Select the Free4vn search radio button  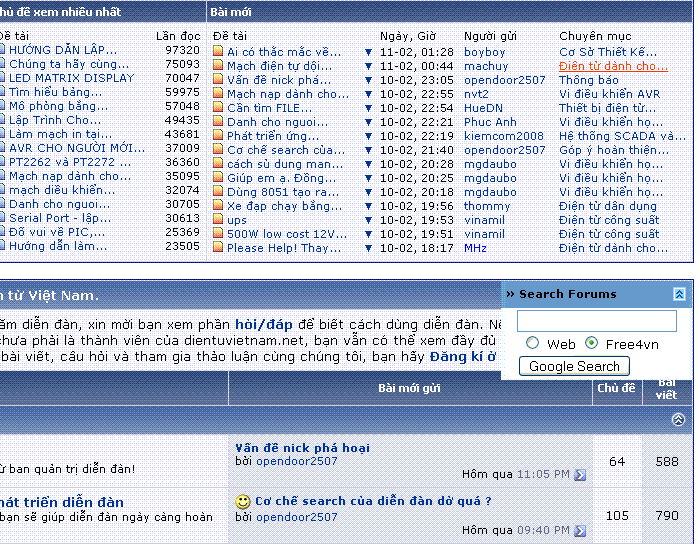pyautogui.click(x=591, y=343)
